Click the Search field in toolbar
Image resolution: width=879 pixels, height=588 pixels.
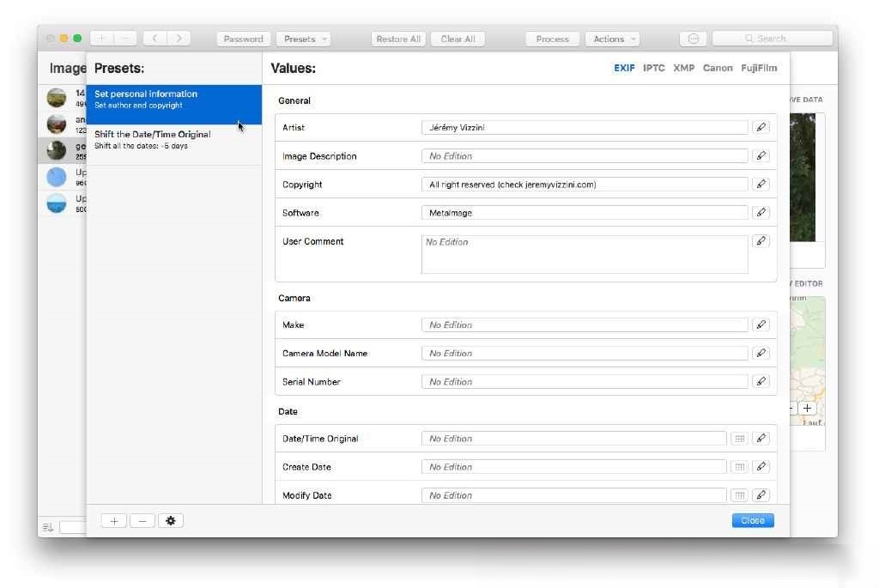pos(772,38)
